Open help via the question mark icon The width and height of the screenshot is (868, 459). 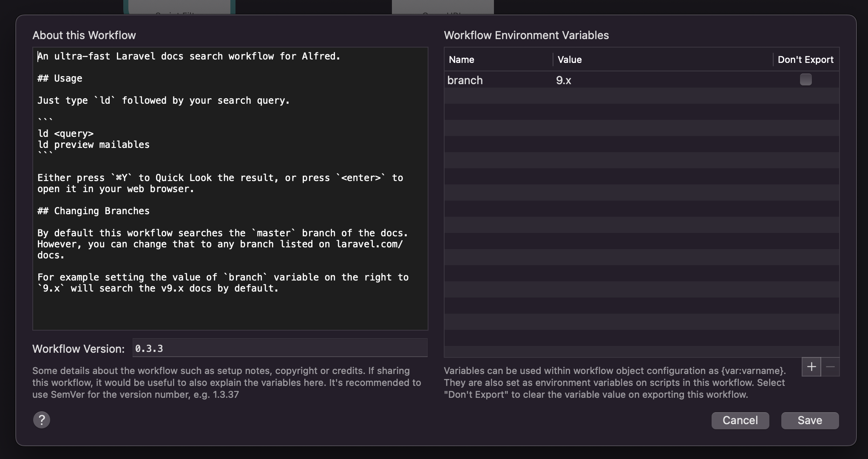pos(42,420)
